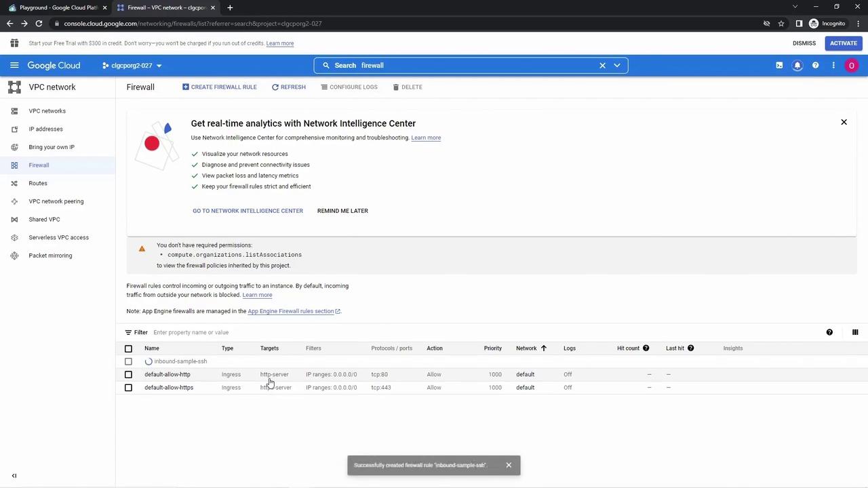
Task: Open the notifications bell
Action: click(797, 66)
